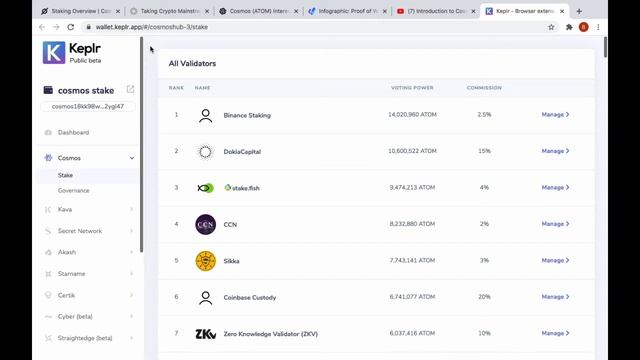Open the external link icon beside cosmos stake

130,89
